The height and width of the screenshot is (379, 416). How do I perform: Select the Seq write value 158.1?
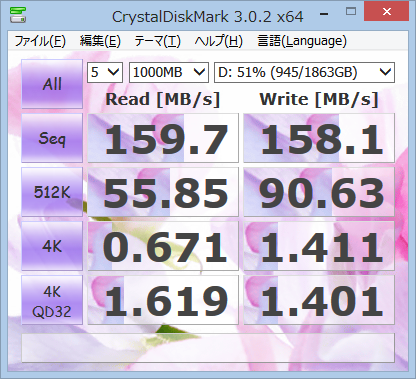tap(319, 138)
